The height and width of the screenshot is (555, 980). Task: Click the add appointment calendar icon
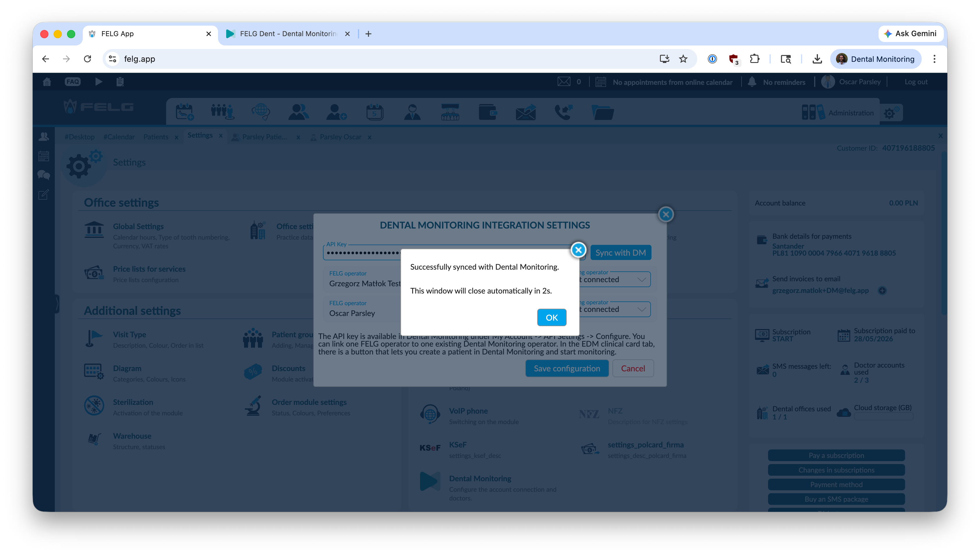(185, 112)
